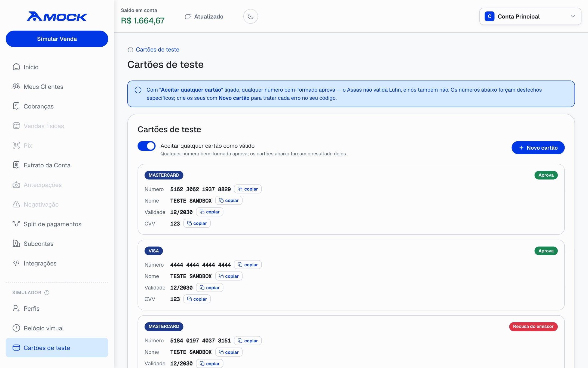588x368 pixels.
Task: Copy the Visa card's CVV
Action: coord(197,299)
